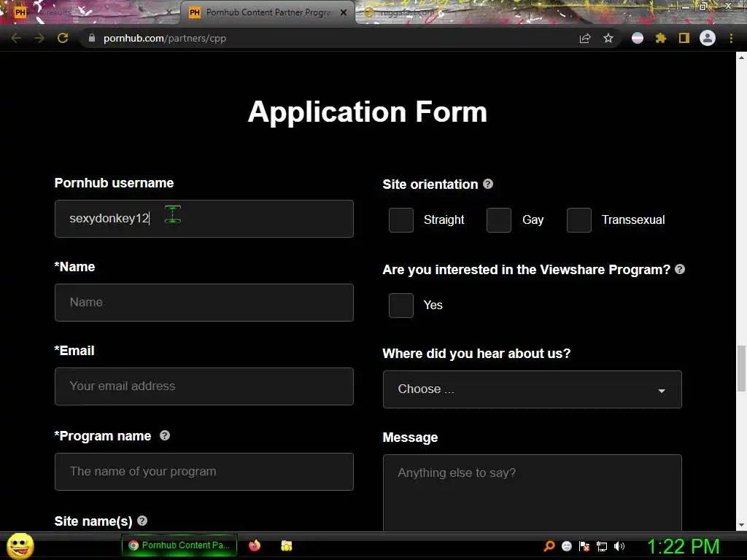Show help for Site orientation
The width and height of the screenshot is (747, 560).
point(488,184)
